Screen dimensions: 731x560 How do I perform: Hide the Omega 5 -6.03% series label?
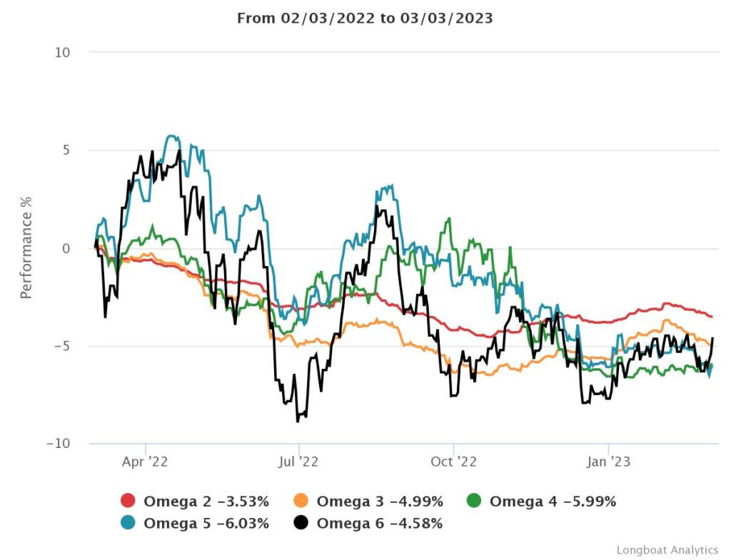point(207,523)
